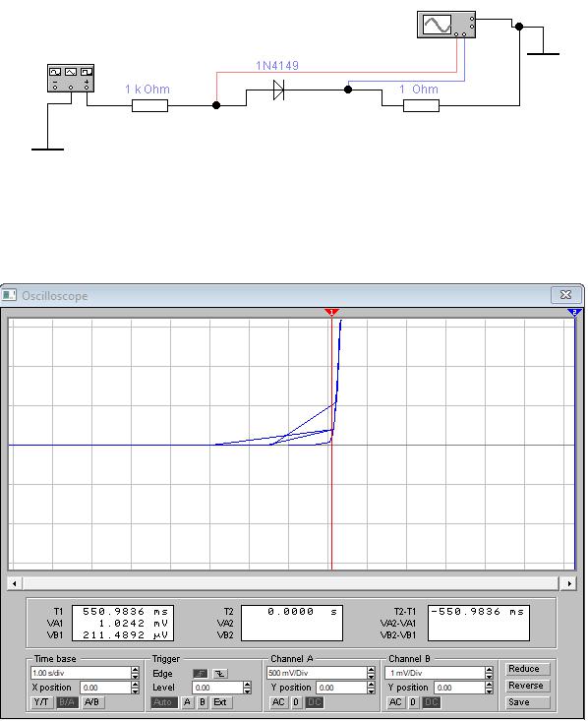
Task: Set Channel A coupling to 0
Action: 296,702
